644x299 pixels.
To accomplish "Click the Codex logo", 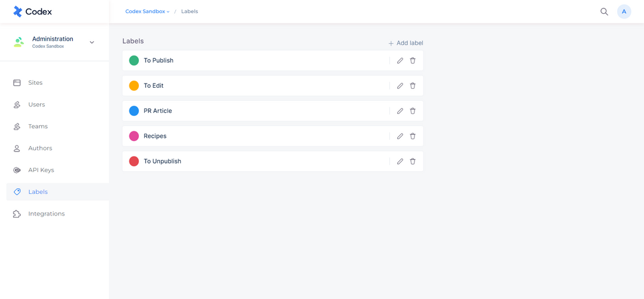I will tap(32, 11).
